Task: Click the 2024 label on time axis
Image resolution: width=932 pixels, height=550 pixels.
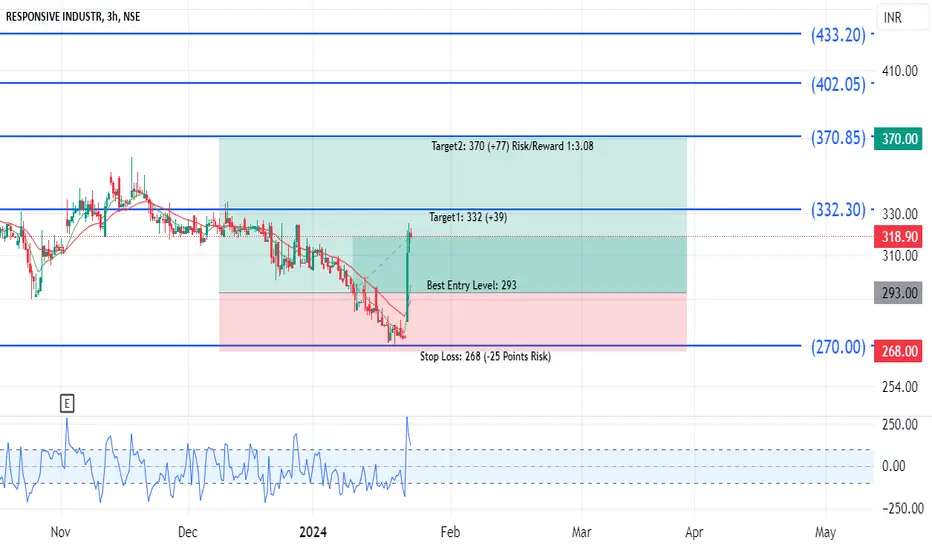Action: point(313,532)
